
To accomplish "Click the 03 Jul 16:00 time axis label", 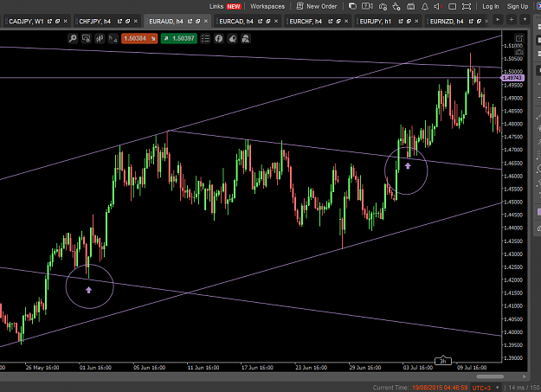I will (418, 368).
